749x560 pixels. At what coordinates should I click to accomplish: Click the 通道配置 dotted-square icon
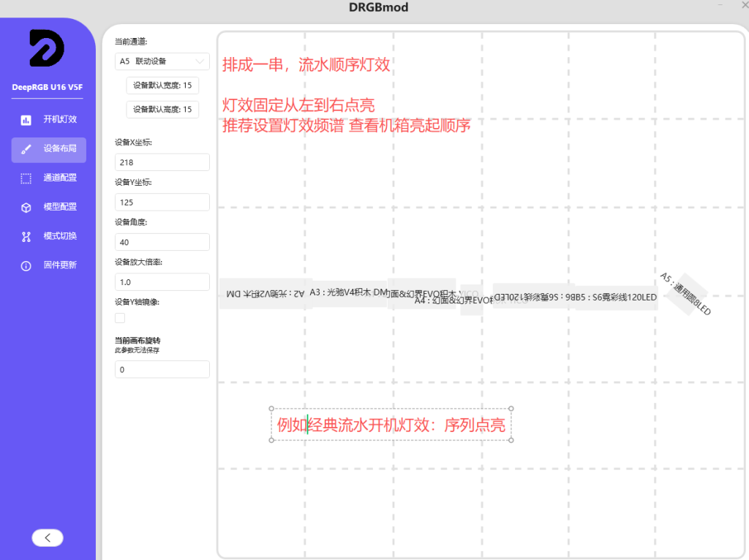(x=26, y=178)
